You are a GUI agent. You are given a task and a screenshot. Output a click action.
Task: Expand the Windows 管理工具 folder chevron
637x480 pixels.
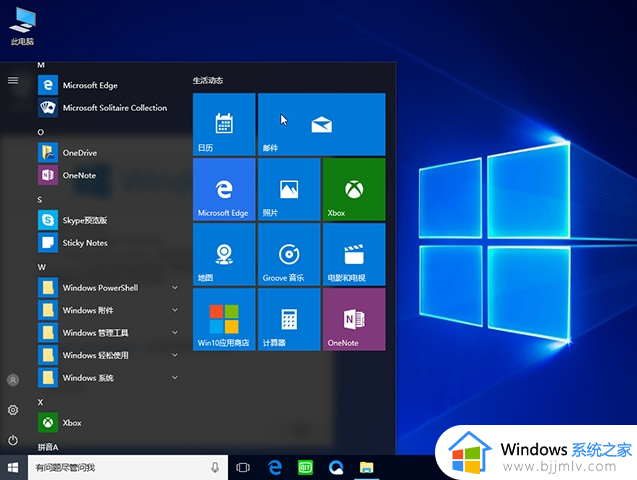click(x=175, y=333)
